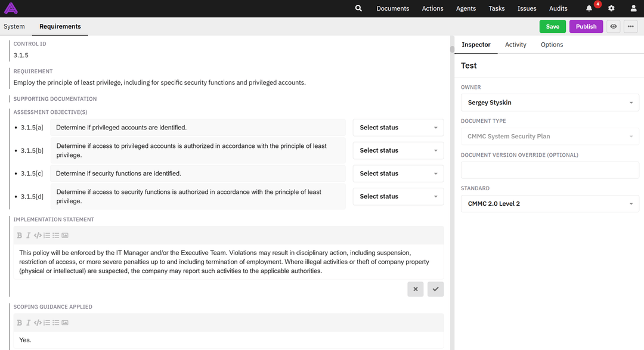Open Document Type dropdown
Viewport: 644px width, 350px height.
click(x=550, y=137)
